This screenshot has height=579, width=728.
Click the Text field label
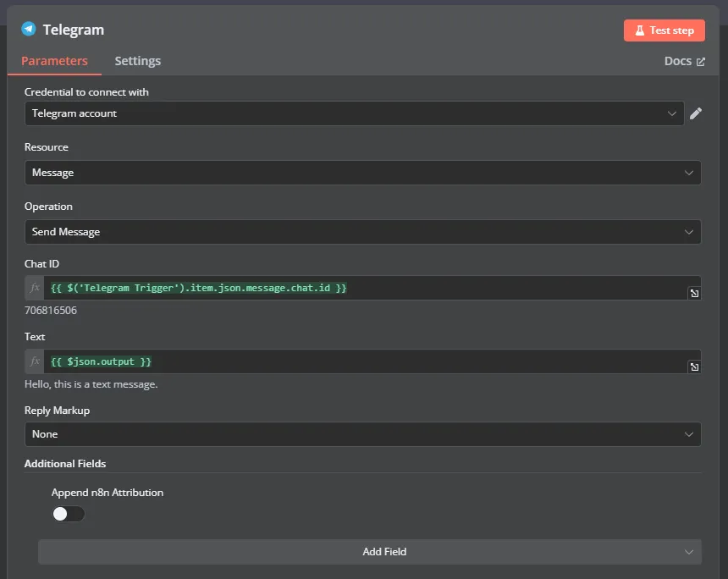[x=35, y=337]
